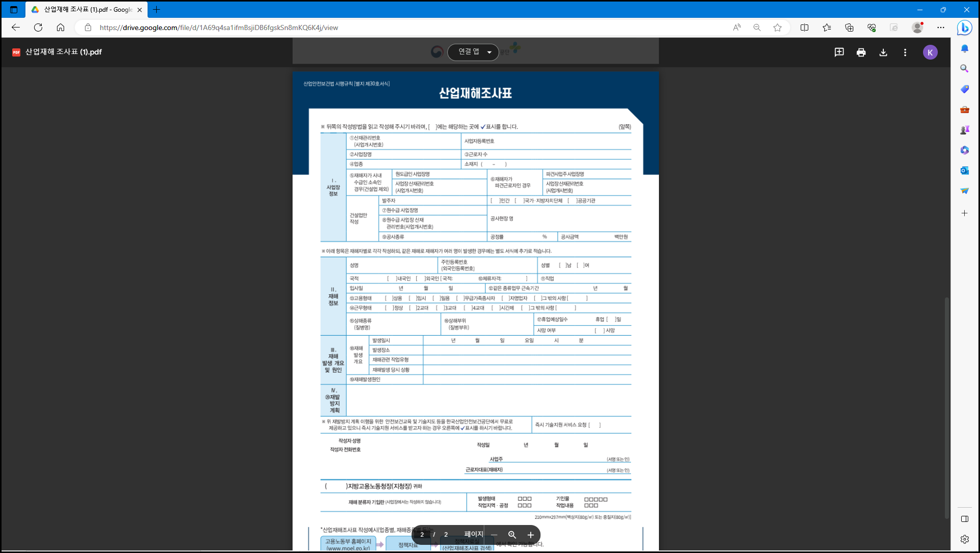Click the 지방고용노동청장(지청장) text
The height and width of the screenshot is (553, 980).
coord(379,486)
